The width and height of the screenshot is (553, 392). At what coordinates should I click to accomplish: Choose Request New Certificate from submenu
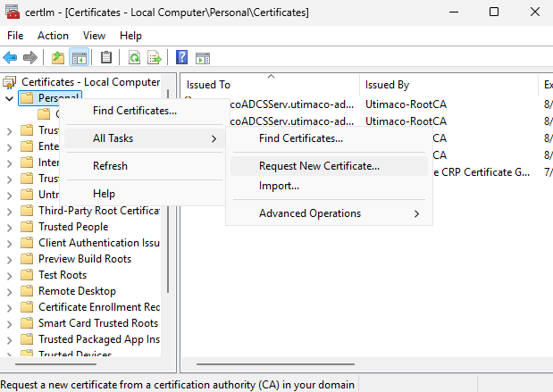point(319,165)
